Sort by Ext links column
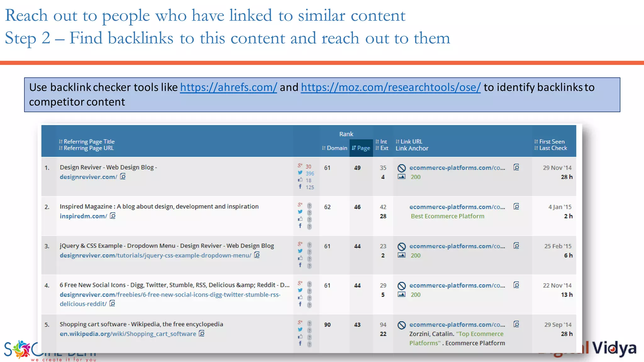The height and width of the screenshot is (362, 644). tap(382, 148)
